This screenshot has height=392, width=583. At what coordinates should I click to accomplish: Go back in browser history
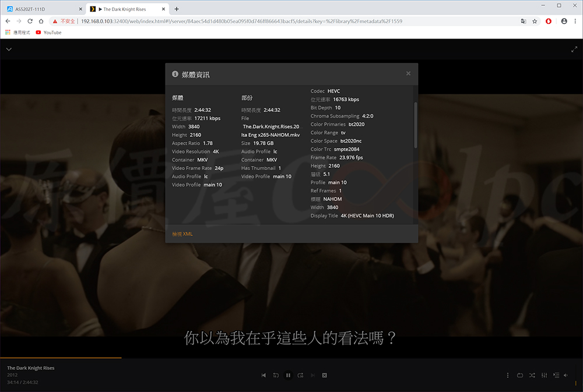[8, 21]
